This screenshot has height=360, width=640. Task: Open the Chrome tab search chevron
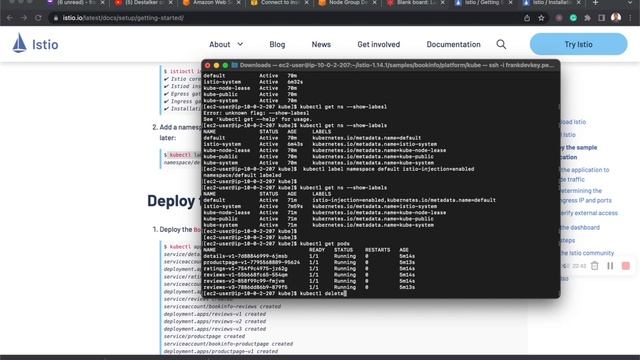(631, 3)
